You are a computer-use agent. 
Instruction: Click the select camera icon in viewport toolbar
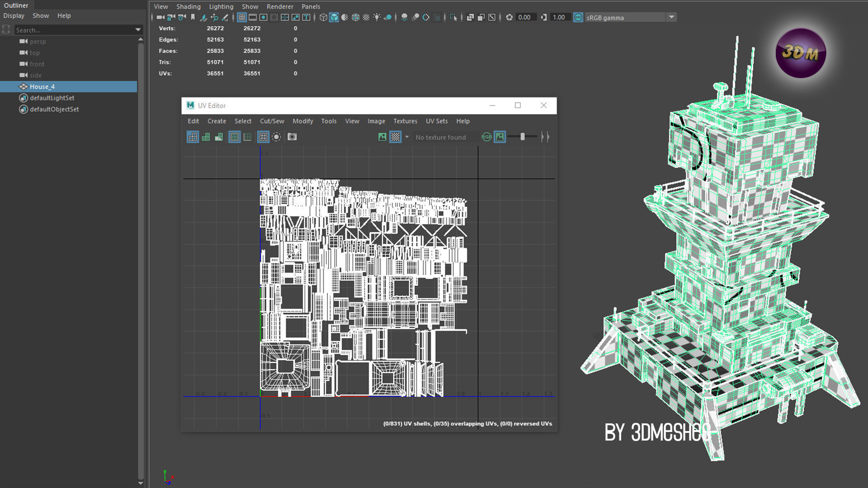pyautogui.click(x=160, y=18)
